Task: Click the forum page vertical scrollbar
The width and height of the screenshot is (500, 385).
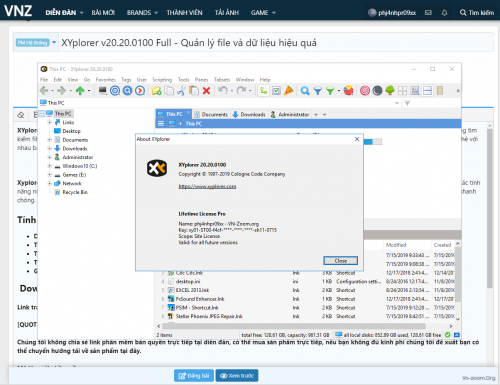Action: [x=490, y=209]
